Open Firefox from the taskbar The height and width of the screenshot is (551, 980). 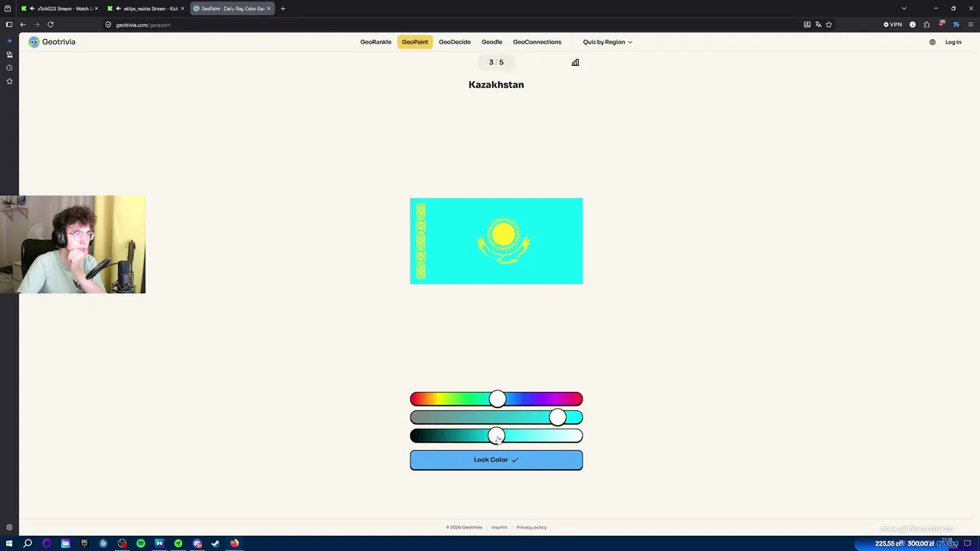(234, 543)
